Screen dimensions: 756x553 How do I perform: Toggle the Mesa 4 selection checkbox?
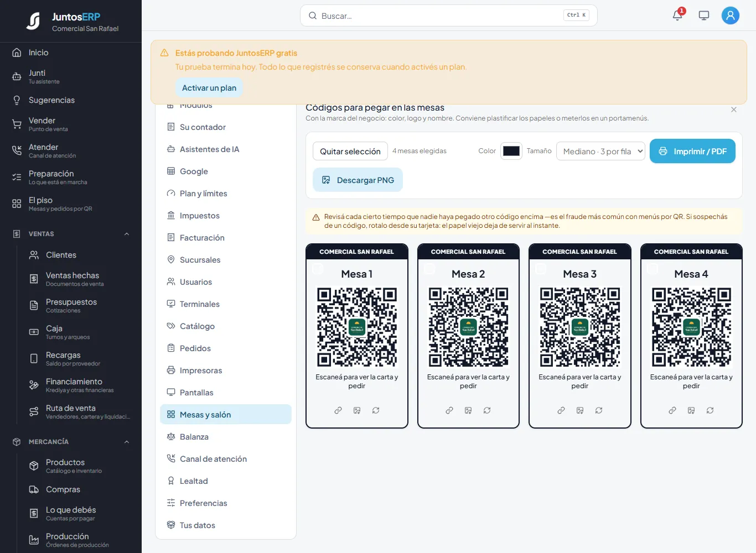click(x=653, y=269)
